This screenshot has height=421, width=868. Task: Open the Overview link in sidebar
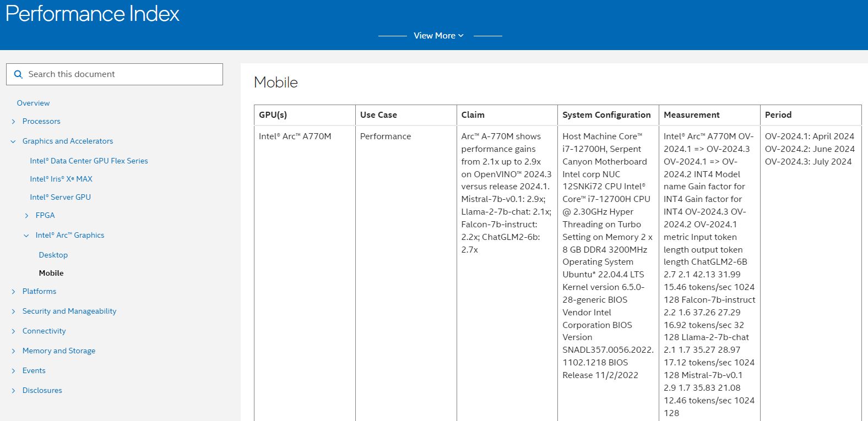(x=33, y=103)
